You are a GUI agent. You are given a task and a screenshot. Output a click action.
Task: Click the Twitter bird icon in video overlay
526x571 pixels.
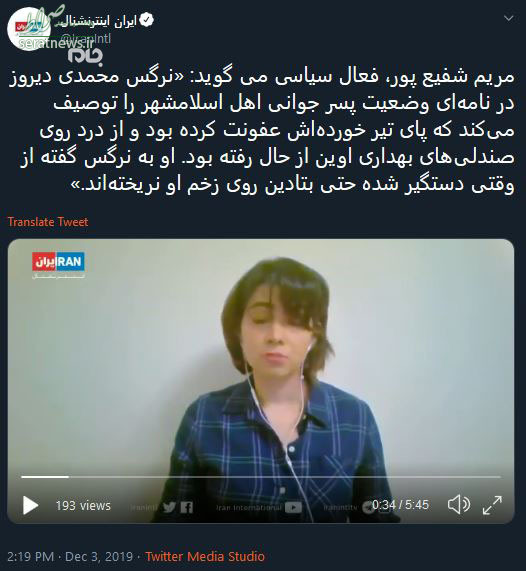pos(169,507)
